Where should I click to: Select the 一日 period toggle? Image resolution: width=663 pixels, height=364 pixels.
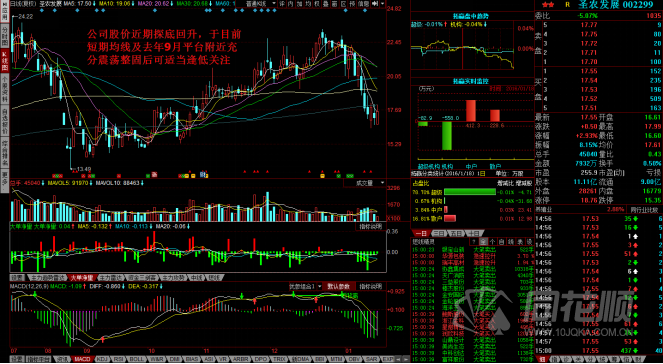coord(420,233)
